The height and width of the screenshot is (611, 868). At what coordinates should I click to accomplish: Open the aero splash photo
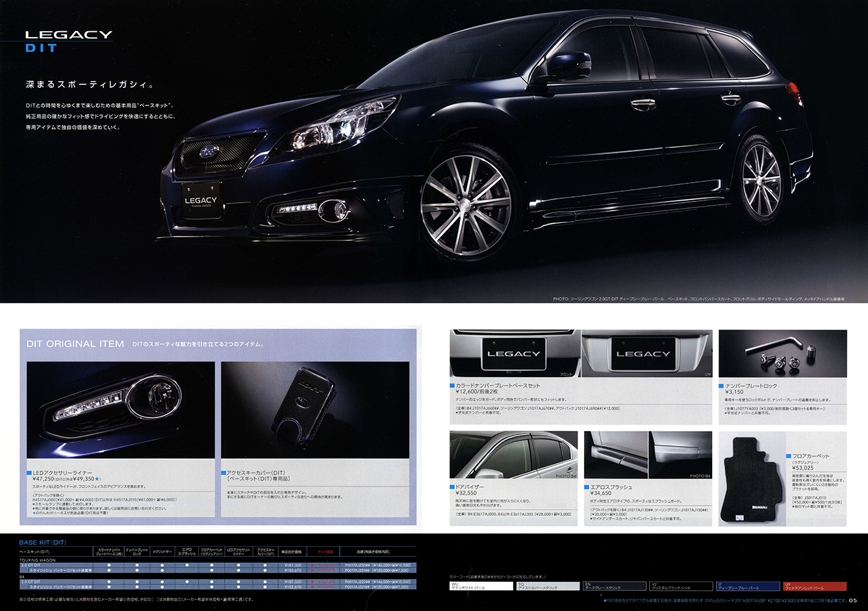(x=648, y=455)
